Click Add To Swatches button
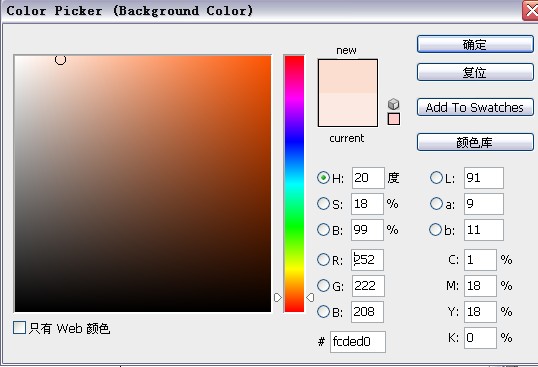 tap(475, 107)
